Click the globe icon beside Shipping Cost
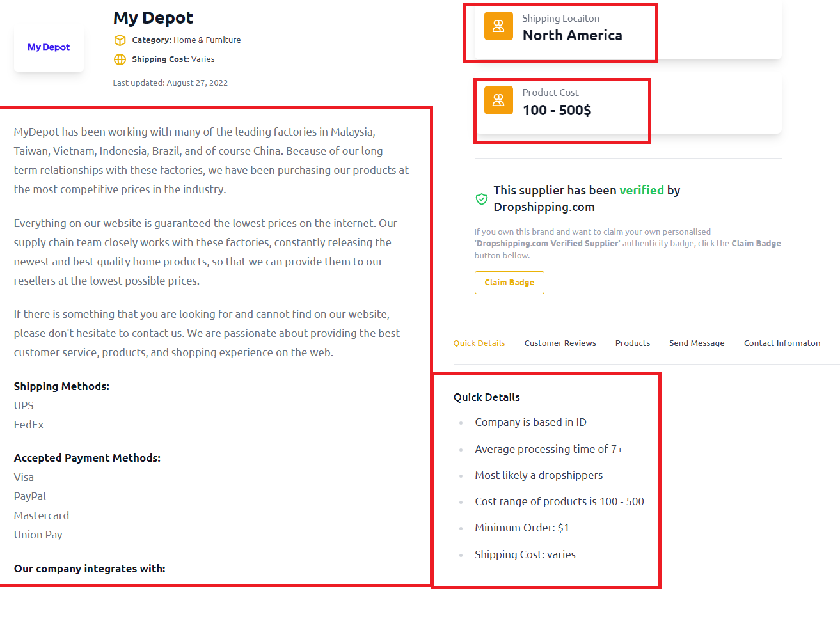The height and width of the screenshot is (621, 840). coord(120,59)
